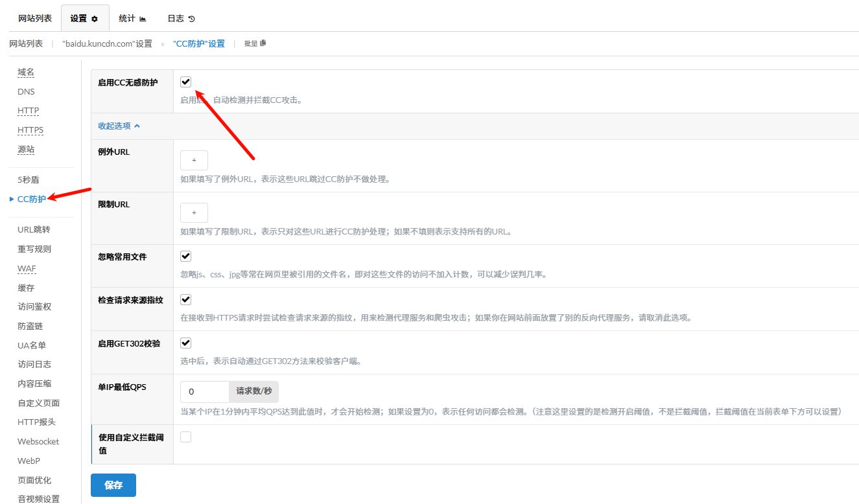
Task: Open 5秒盾 in the sidebar
Action: pyautogui.click(x=29, y=180)
